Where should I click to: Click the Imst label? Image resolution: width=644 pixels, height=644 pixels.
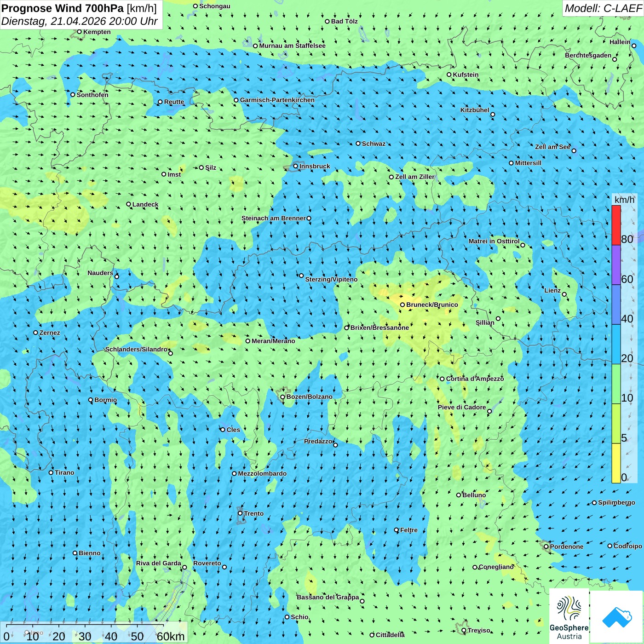[174, 174]
